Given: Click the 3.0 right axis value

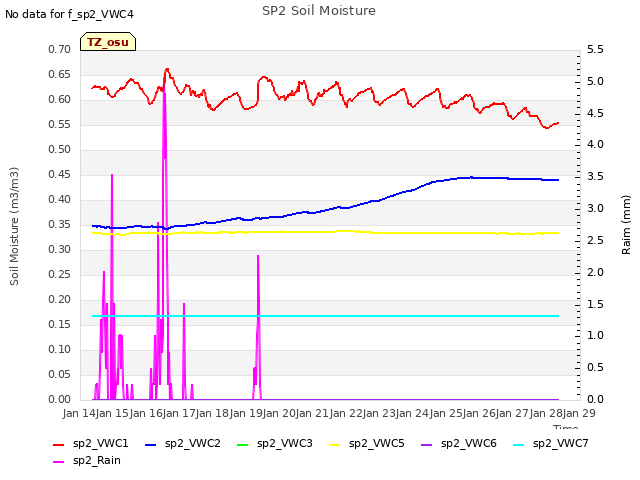Looking at the screenshot, I should click(x=595, y=209).
